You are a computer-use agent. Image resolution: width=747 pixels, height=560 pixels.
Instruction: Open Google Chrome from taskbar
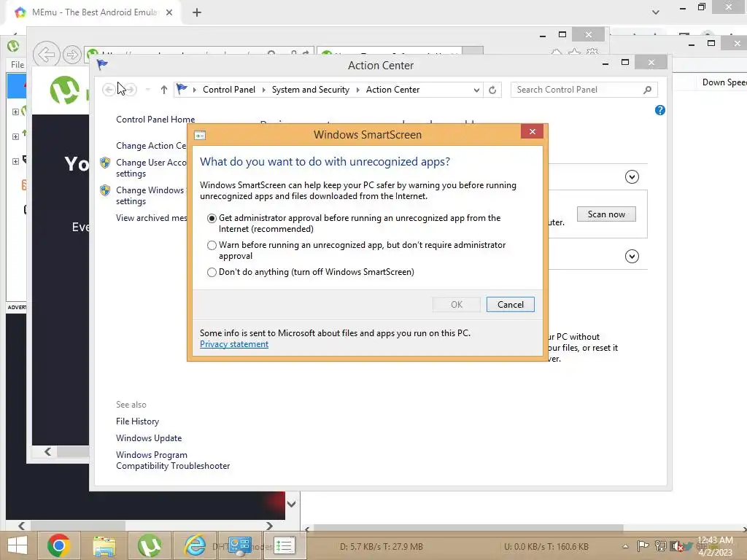click(58, 545)
